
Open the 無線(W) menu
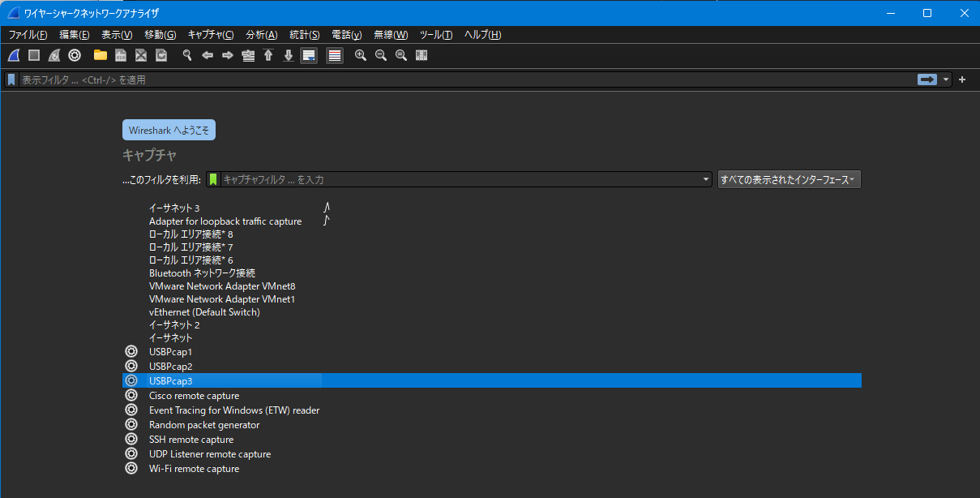[391, 35]
